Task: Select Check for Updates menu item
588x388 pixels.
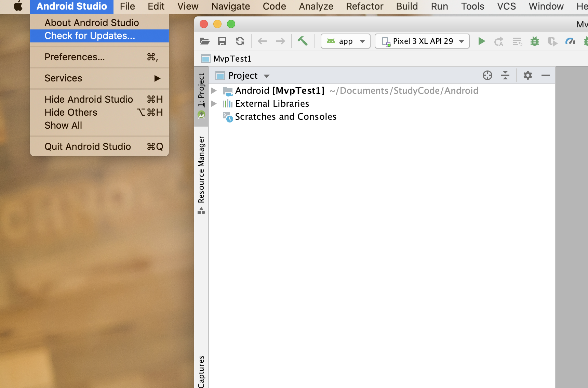Action: (x=89, y=36)
